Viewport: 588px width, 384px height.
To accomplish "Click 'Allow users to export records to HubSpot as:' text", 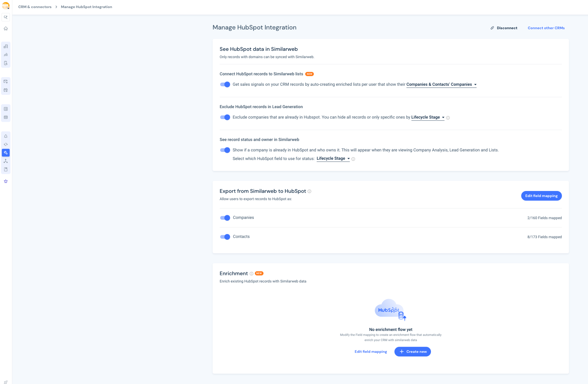I will (256, 199).
